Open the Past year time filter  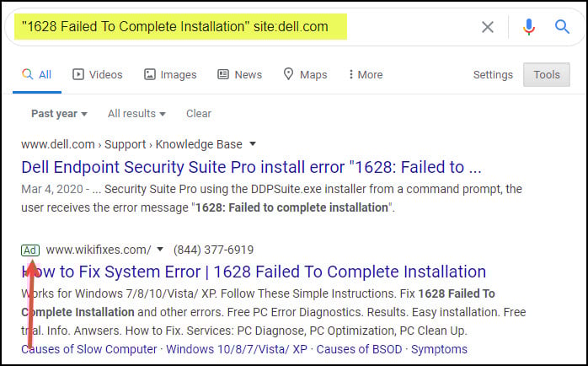(x=59, y=114)
